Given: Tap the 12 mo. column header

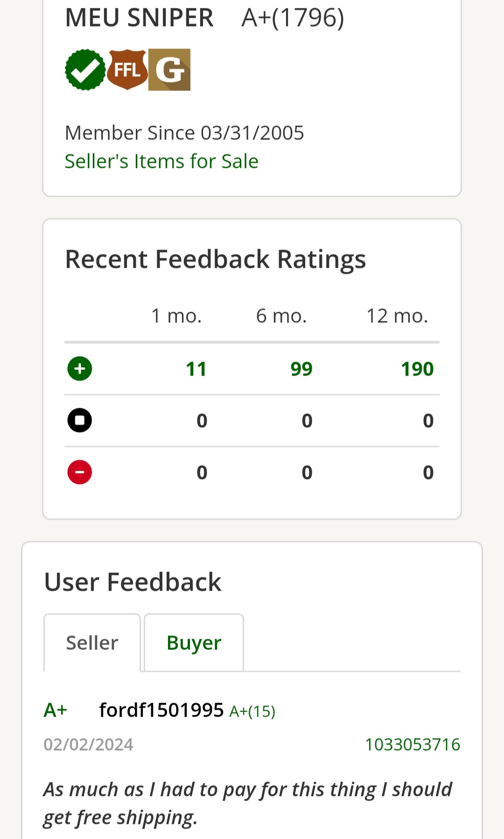Looking at the screenshot, I should 397,316.
